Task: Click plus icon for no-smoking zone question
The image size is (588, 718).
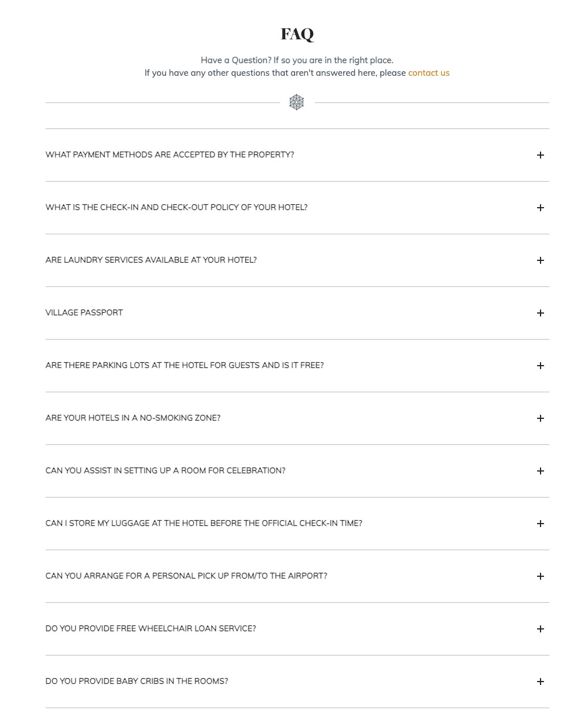Action: tap(540, 418)
